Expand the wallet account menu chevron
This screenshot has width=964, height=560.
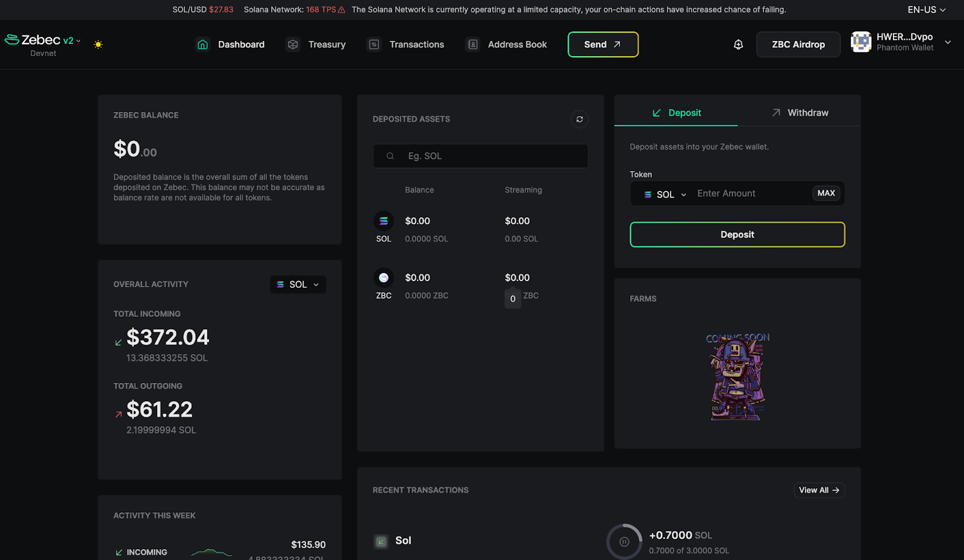(x=948, y=42)
